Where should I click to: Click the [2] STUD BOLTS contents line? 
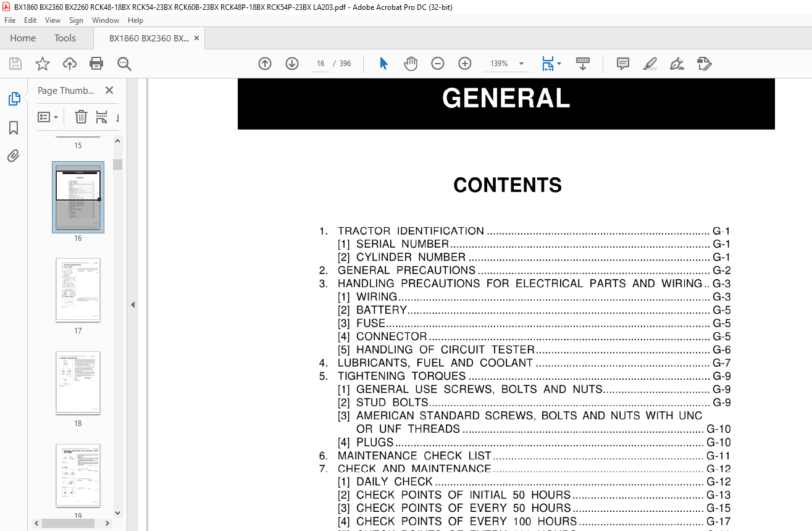(x=534, y=403)
